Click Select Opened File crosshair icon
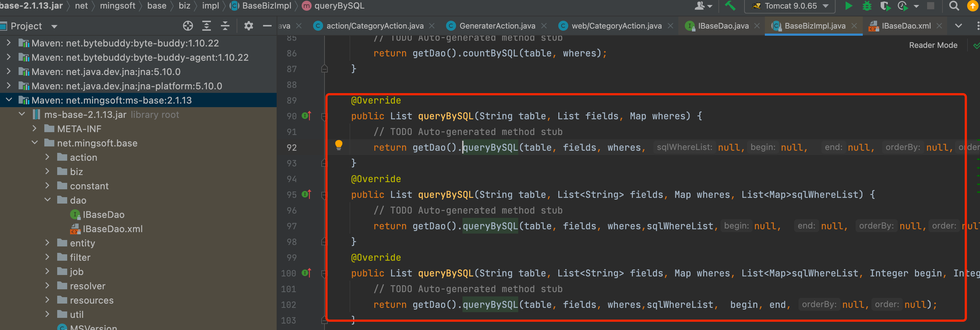The width and height of the screenshot is (980, 330). coord(188,26)
